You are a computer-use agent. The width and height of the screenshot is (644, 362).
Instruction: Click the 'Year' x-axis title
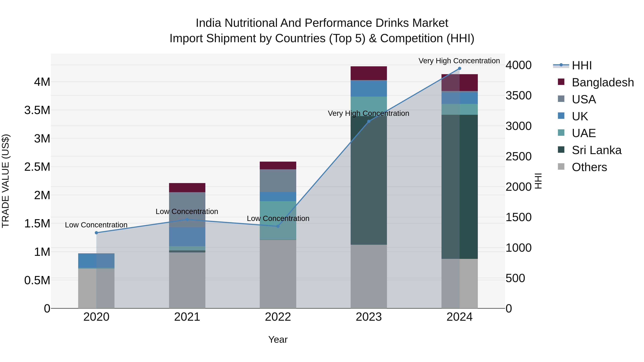(x=278, y=339)
